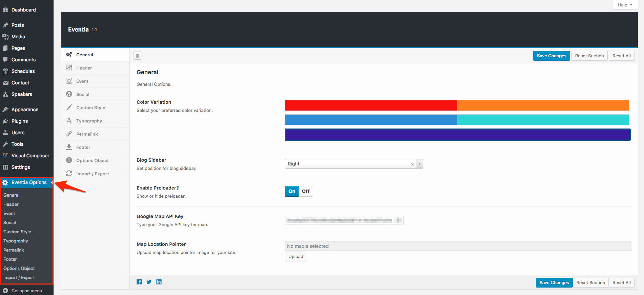This screenshot has width=644, height=295.
Task: Open the LinkedIn icon link in footer
Action: 159,282
